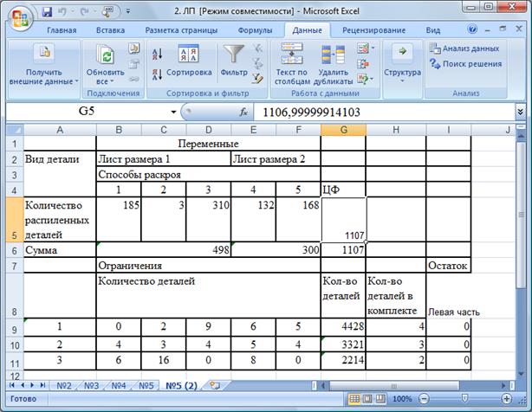Click zoom out minus button

(424, 399)
